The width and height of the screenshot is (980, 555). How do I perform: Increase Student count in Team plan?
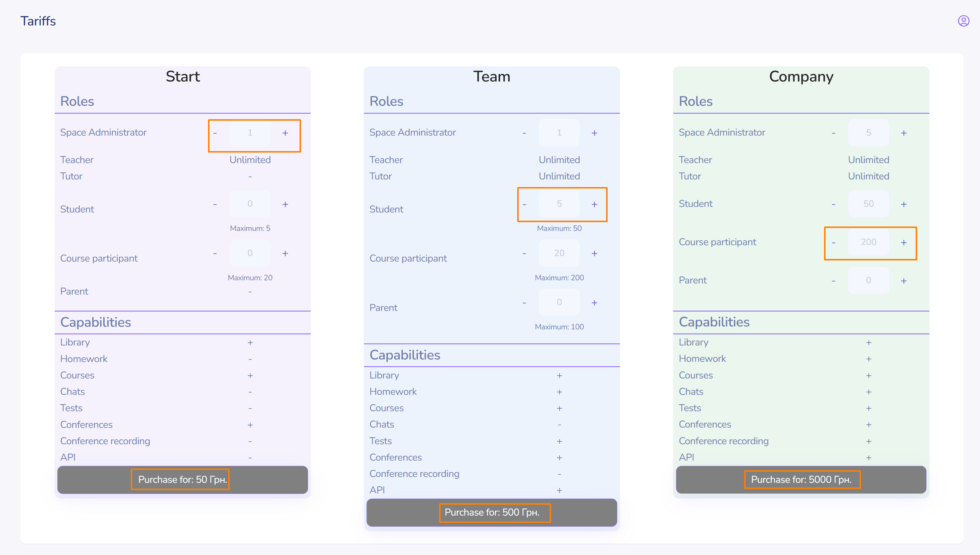coord(594,204)
